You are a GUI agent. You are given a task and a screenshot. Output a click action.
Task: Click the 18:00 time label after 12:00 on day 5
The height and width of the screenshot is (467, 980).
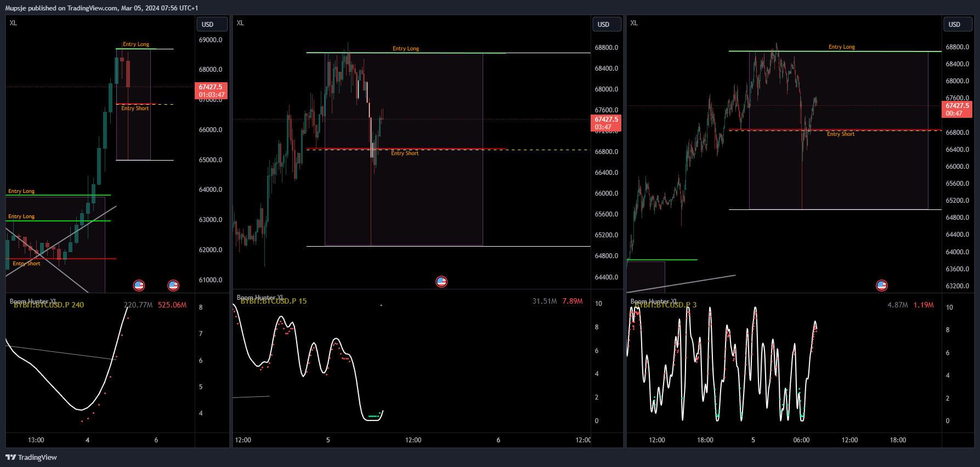pos(898,440)
